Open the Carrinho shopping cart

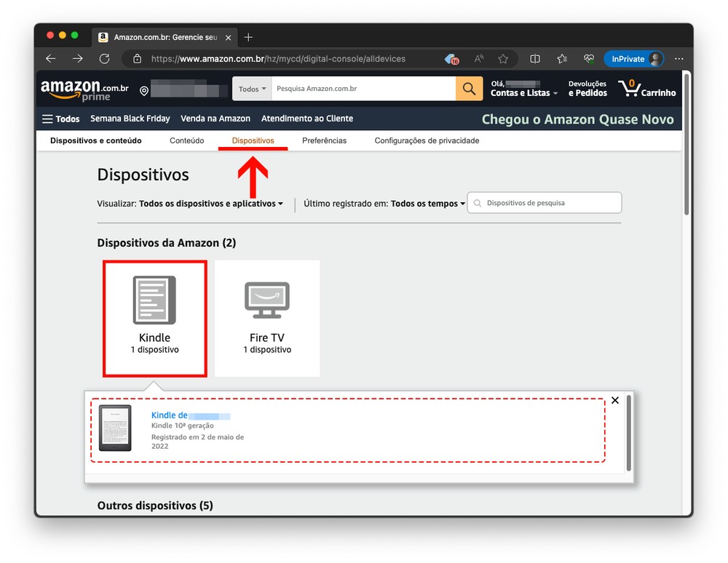[646, 89]
